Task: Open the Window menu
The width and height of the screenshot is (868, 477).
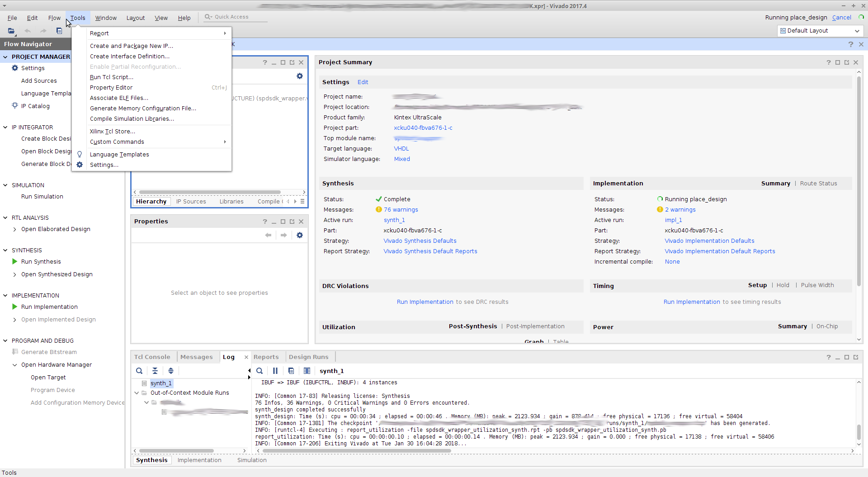Action: point(106,18)
